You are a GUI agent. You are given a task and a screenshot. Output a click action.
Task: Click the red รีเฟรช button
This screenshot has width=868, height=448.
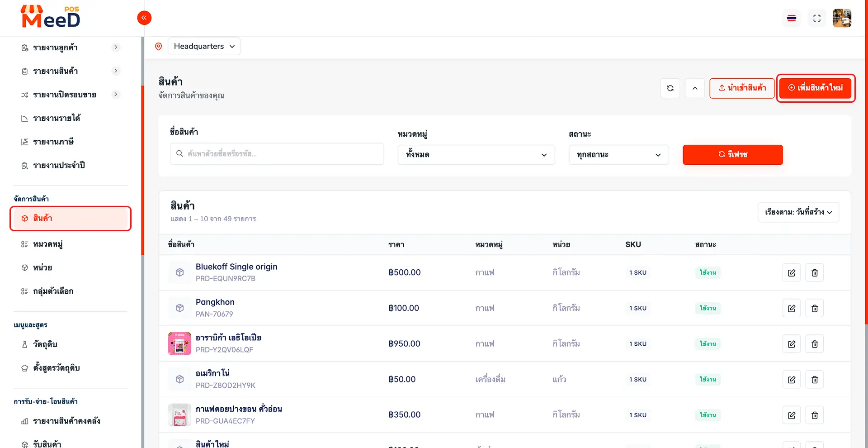coord(733,155)
